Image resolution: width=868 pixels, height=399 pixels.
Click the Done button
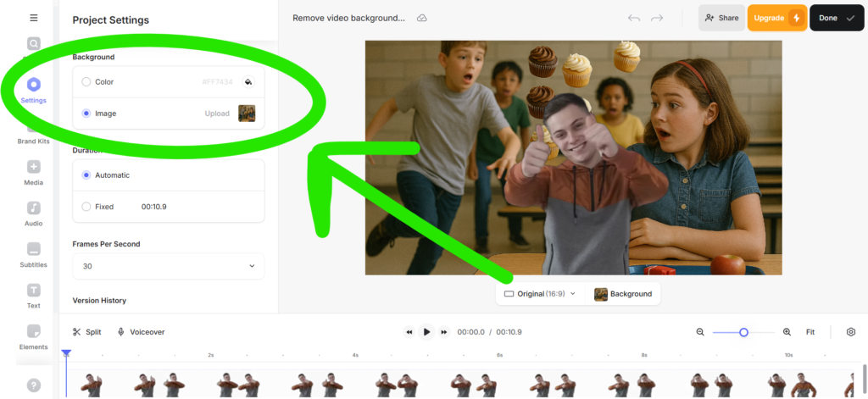coord(837,18)
